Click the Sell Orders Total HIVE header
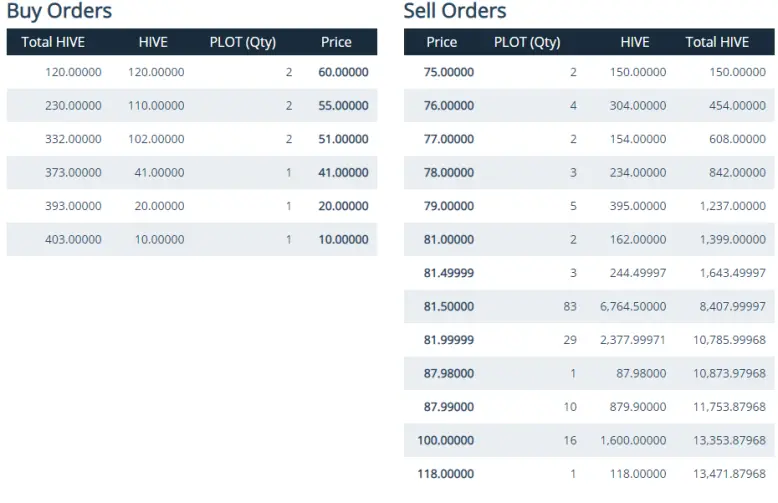The height and width of the screenshot is (503, 778). [x=717, y=42]
